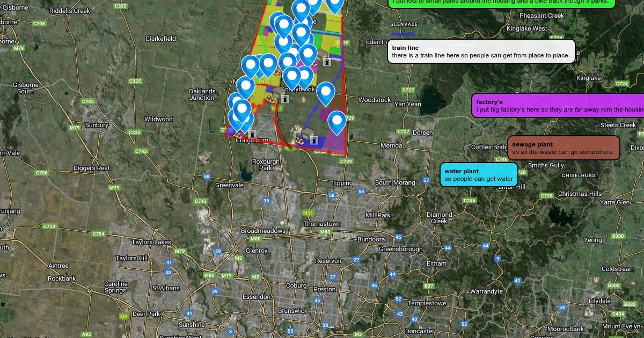Image resolution: width=644 pixels, height=338 pixels.
Task: Select the Thomastown place label
Action: click(x=322, y=224)
